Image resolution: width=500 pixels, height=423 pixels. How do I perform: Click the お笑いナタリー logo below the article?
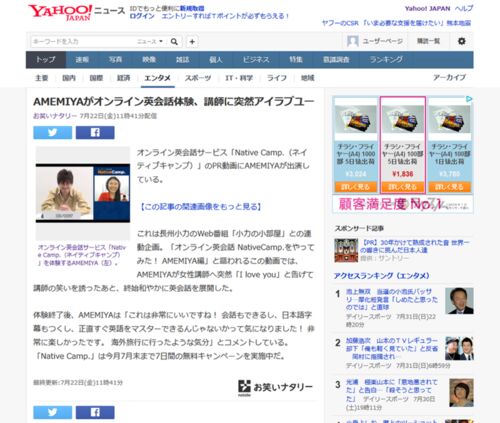point(275,387)
